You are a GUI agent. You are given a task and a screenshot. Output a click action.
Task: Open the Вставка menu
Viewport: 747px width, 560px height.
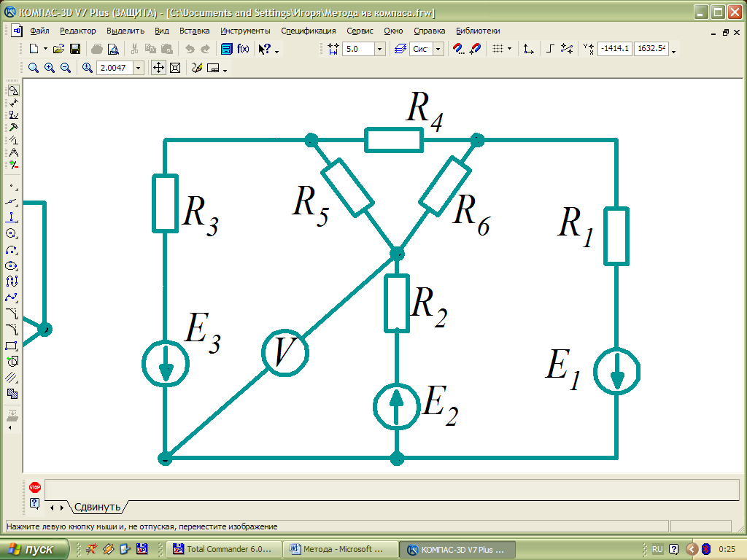click(194, 31)
